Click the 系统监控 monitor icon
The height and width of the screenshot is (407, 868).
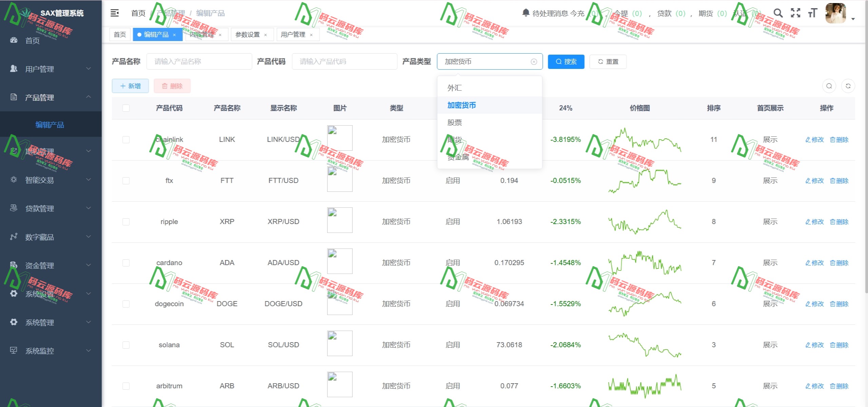(14, 351)
